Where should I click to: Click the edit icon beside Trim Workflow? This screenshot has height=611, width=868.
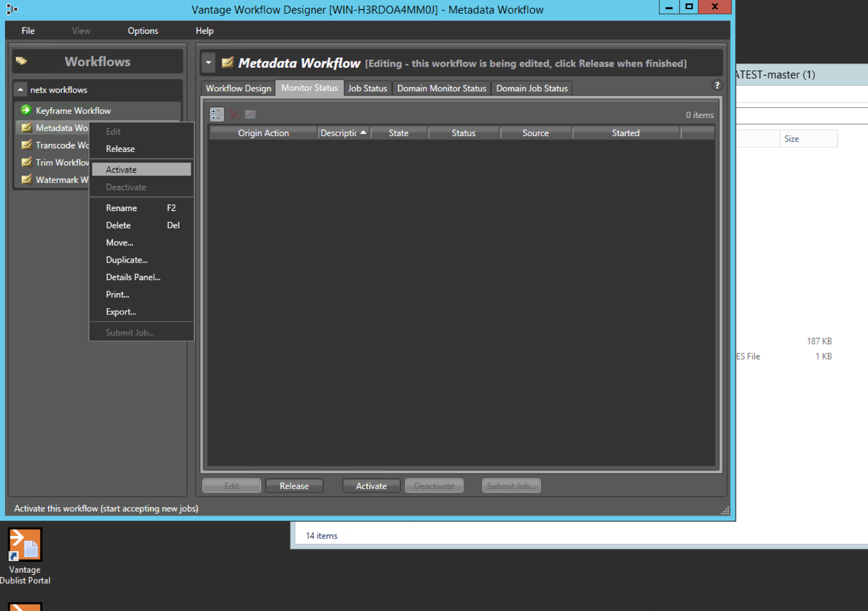(27, 162)
